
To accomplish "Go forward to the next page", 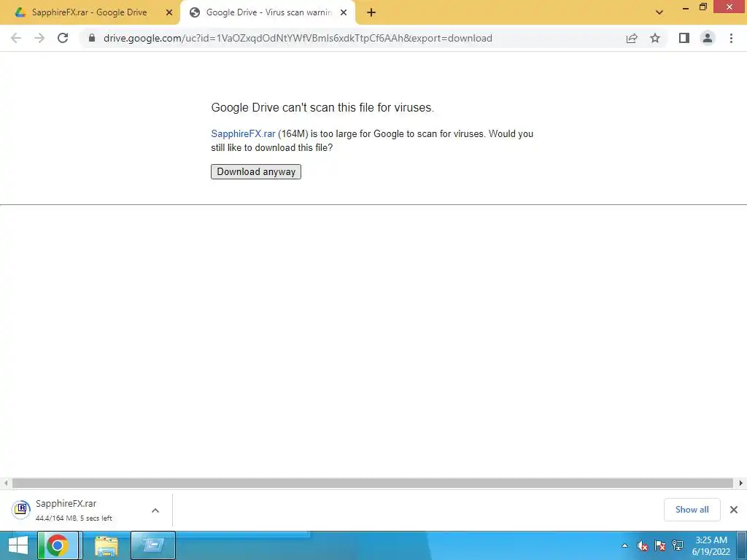I will click(39, 38).
